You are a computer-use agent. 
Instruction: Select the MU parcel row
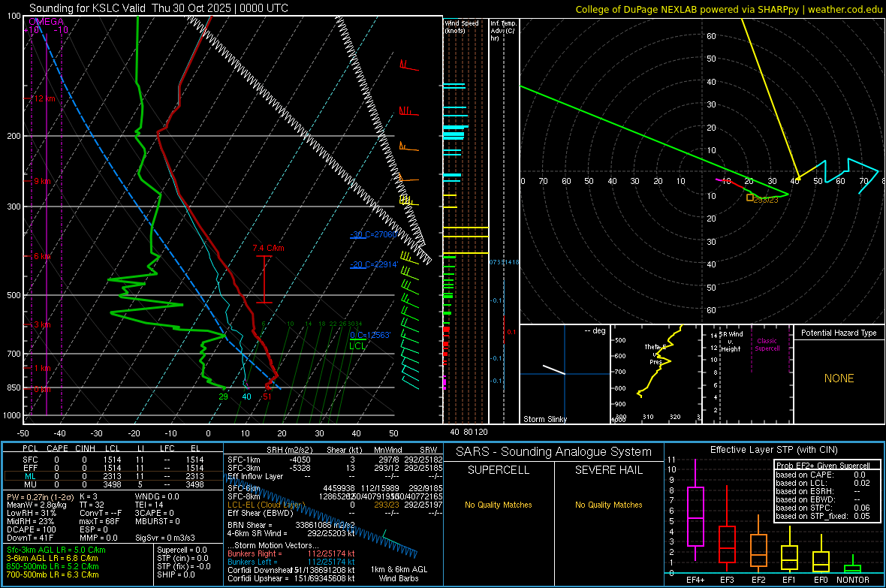pyautogui.click(x=113, y=484)
